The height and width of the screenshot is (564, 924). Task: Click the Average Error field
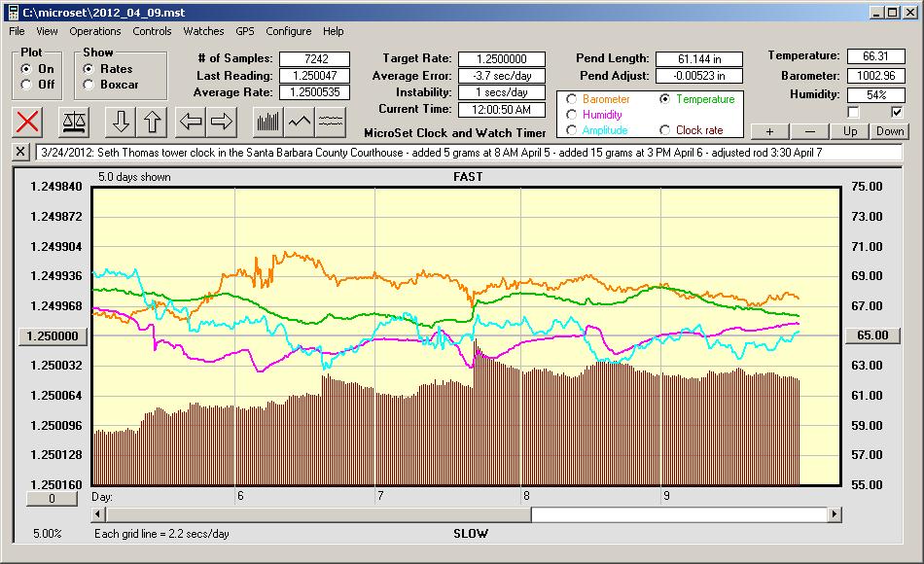coord(502,76)
